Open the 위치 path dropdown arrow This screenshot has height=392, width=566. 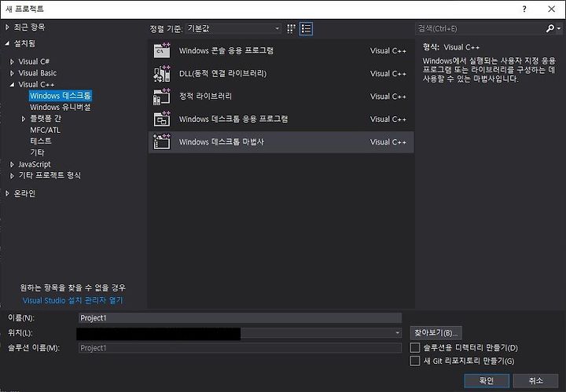point(398,333)
